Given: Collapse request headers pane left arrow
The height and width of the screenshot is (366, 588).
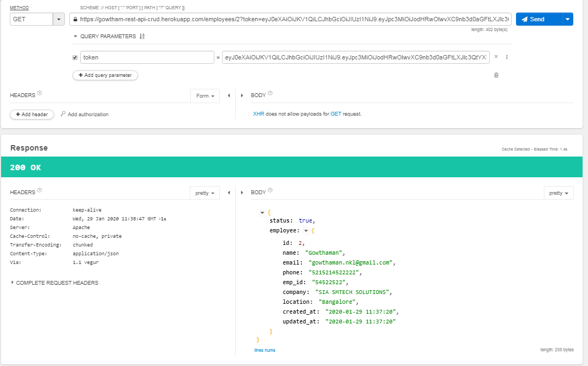Looking at the screenshot, I should click(229, 95).
